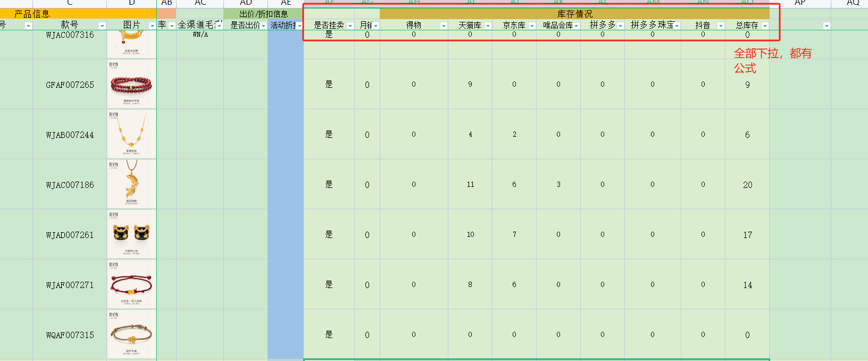
Task: Open the 拼多多珠宝 filter dropdown
Action: pos(677,26)
